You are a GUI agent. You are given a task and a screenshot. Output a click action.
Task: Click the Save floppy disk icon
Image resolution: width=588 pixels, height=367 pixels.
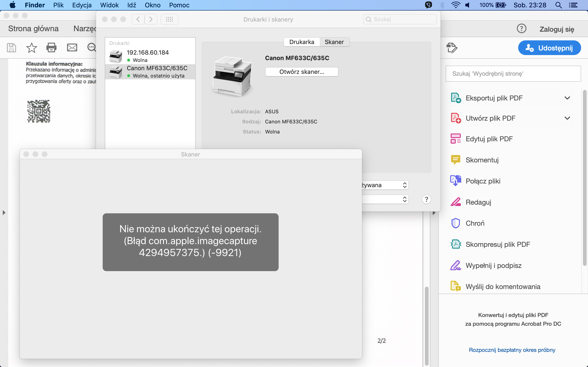pyautogui.click(x=11, y=47)
